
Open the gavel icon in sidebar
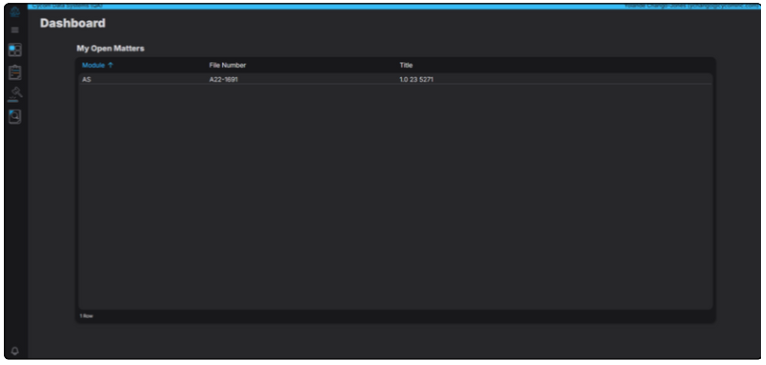15,94
